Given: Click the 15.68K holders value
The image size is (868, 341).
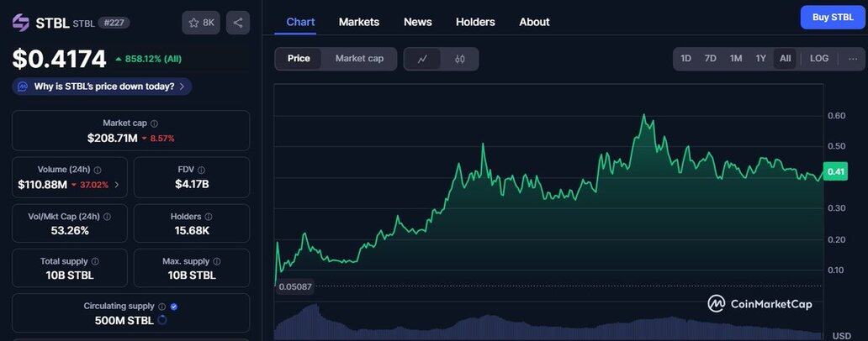Looking at the screenshot, I should pyautogui.click(x=192, y=230).
